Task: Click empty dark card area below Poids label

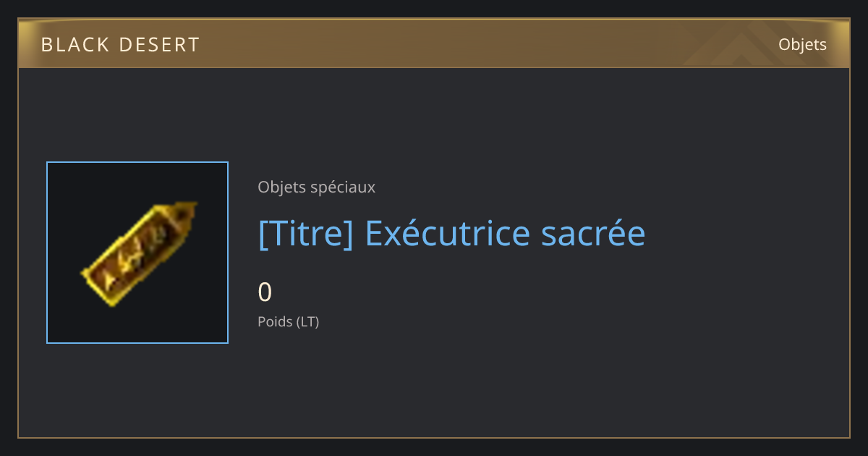Action: [434, 384]
